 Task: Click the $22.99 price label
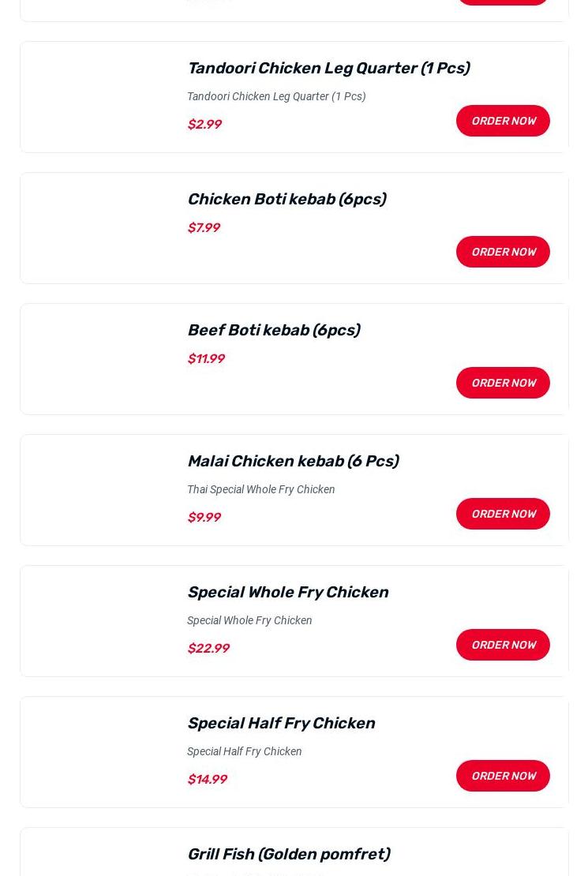[x=208, y=648]
